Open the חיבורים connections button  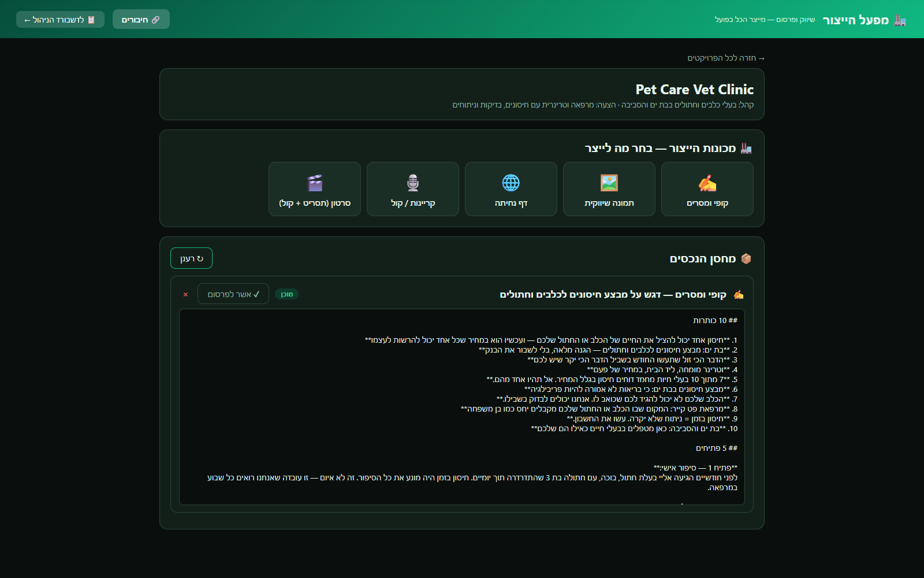(x=141, y=19)
